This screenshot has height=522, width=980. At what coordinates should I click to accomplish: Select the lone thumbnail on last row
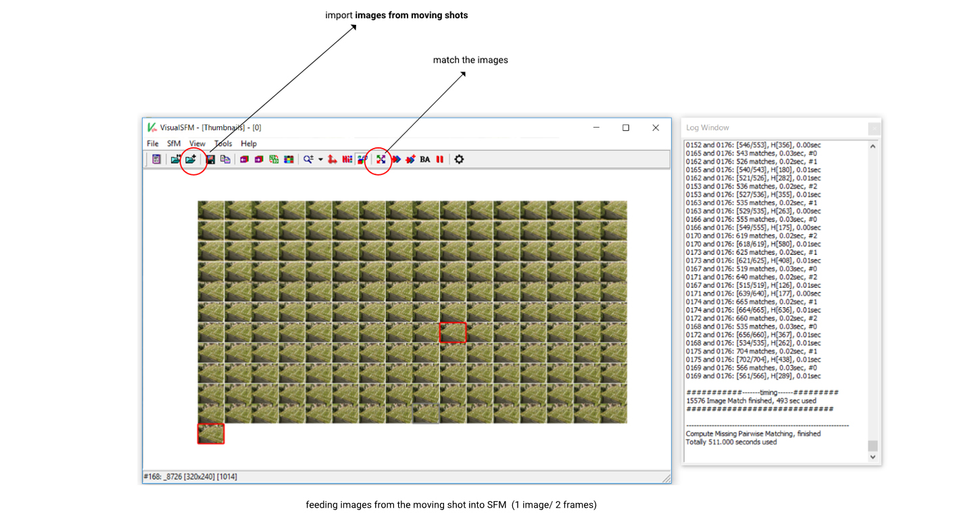tap(211, 434)
